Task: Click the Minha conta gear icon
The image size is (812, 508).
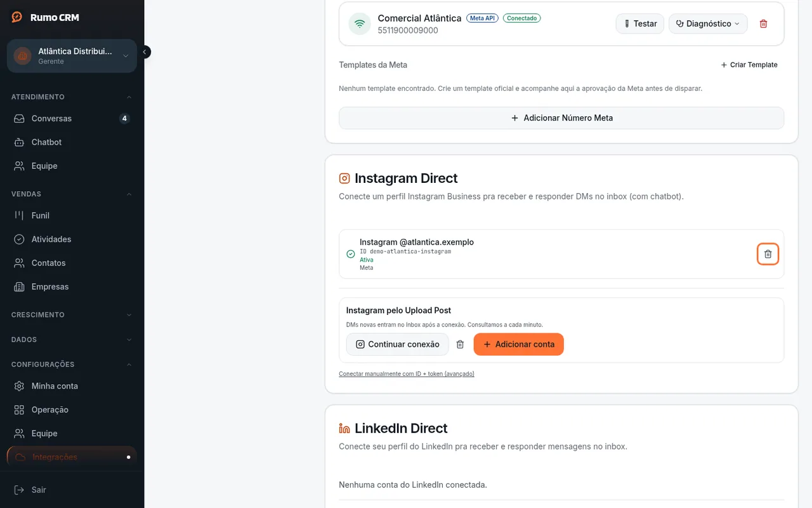Action: click(19, 386)
